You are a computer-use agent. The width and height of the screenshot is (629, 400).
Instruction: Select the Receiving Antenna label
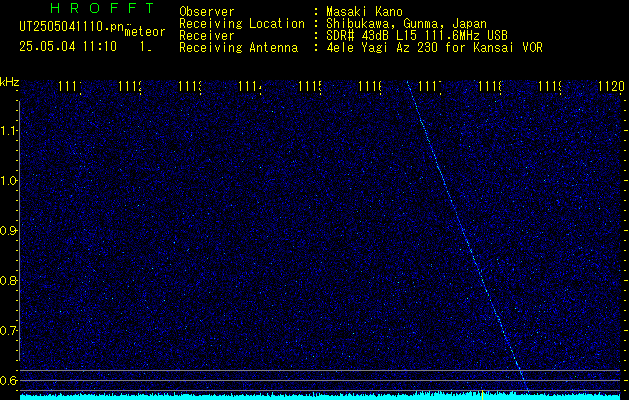(x=238, y=48)
